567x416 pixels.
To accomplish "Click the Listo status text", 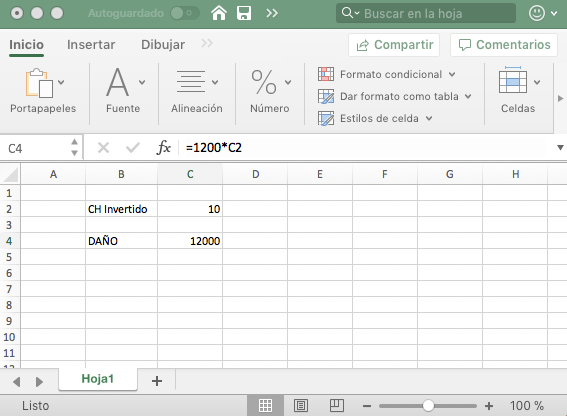I will pos(35,406).
